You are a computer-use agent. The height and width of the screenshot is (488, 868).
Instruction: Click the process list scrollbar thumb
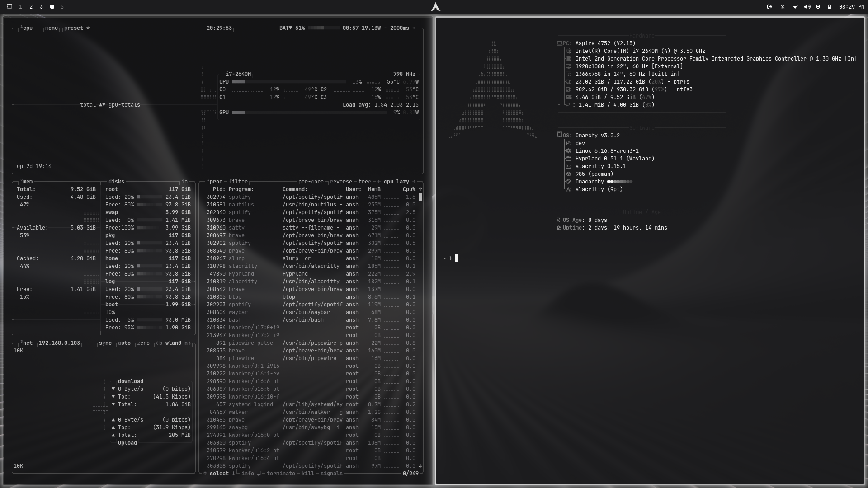[x=420, y=197]
